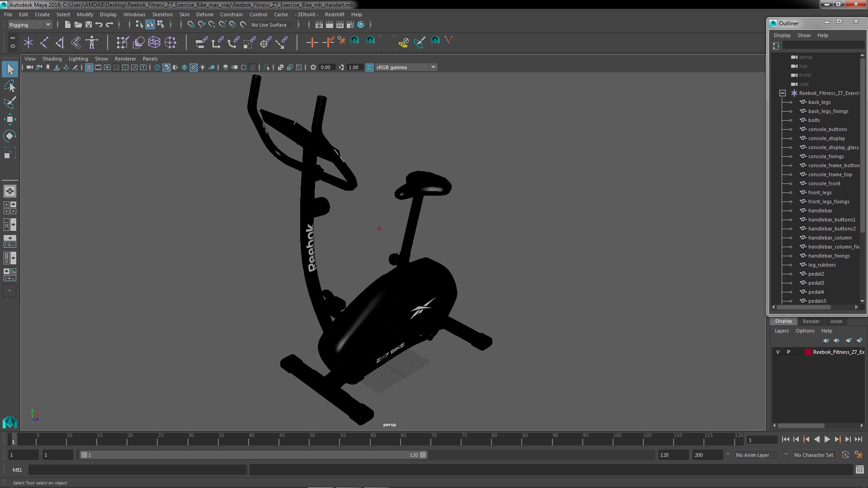Open Render Settings icon

point(350,25)
